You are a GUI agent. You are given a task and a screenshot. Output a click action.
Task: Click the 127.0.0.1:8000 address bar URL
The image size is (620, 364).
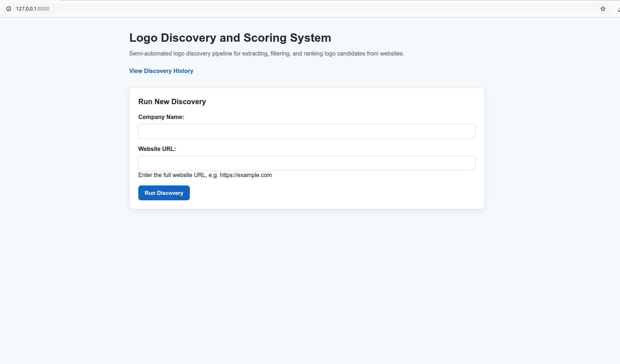point(33,9)
